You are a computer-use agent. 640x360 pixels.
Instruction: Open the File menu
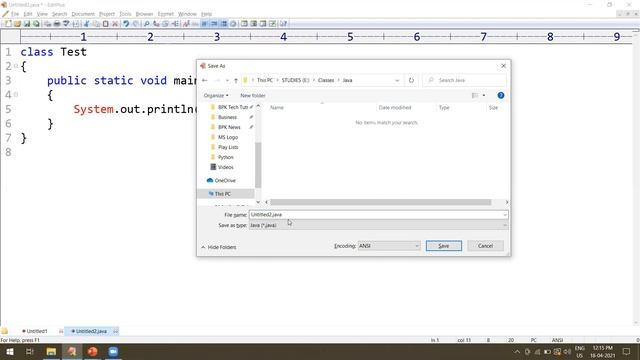(15, 14)
